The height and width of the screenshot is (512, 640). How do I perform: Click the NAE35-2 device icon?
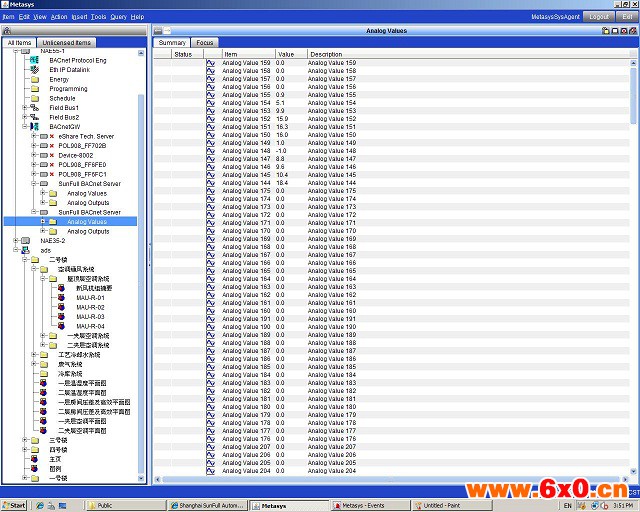26,241
